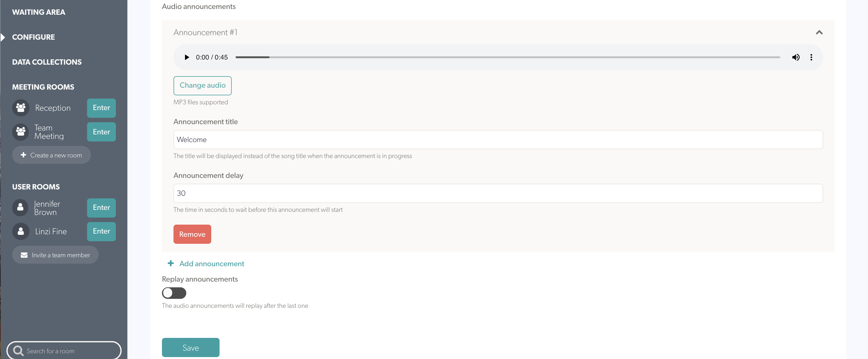Click Linzi Fine's user avatar icon
This screenshot has width=868, height=359.
(20, 231)
